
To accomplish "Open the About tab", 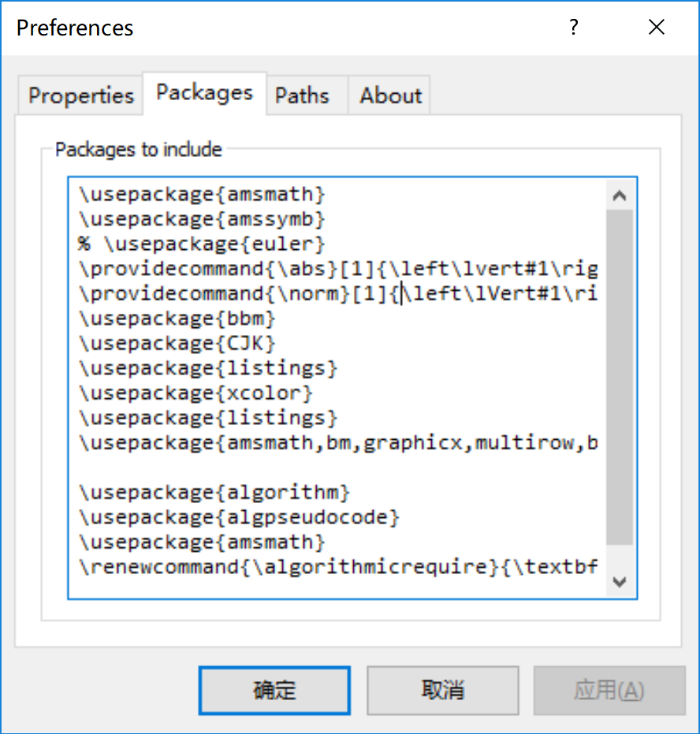I will (x=389, y=95).
